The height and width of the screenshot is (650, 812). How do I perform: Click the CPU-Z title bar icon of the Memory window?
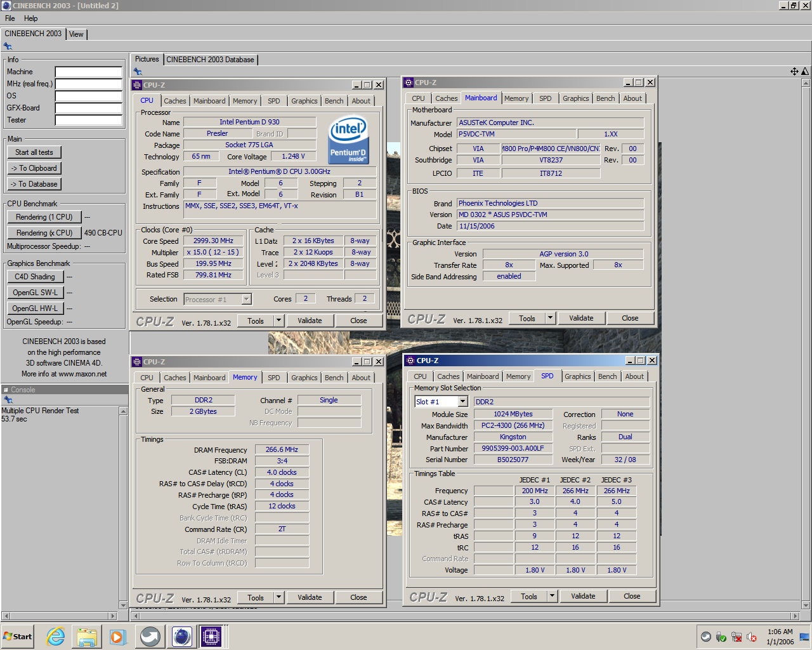tap(136, 362)
